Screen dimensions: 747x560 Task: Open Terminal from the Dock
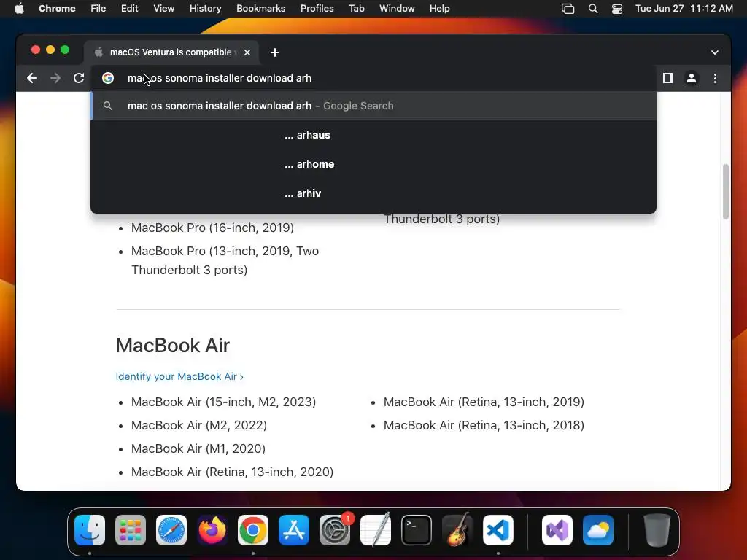click(417, 530)
